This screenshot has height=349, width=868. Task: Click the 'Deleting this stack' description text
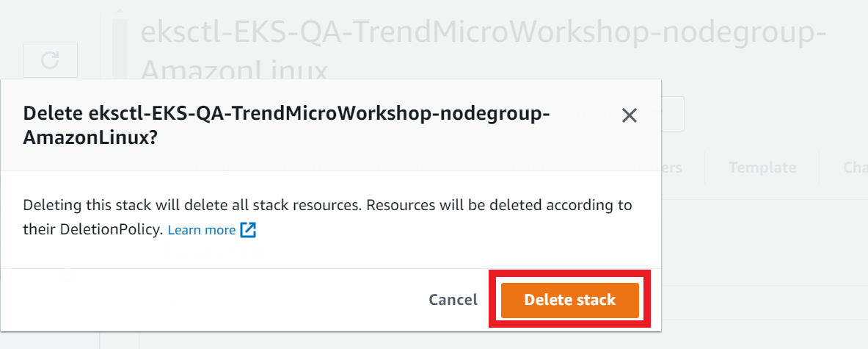click(327, 217)
